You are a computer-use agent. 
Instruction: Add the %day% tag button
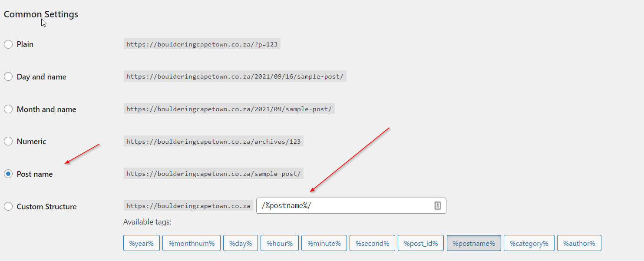point(241,243)
